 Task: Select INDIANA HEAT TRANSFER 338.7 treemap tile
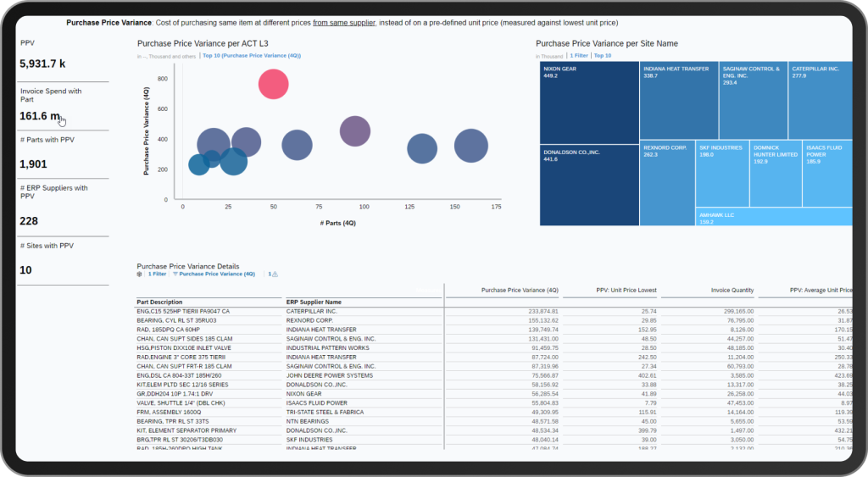pyautogui.click(x=679, y=100)
